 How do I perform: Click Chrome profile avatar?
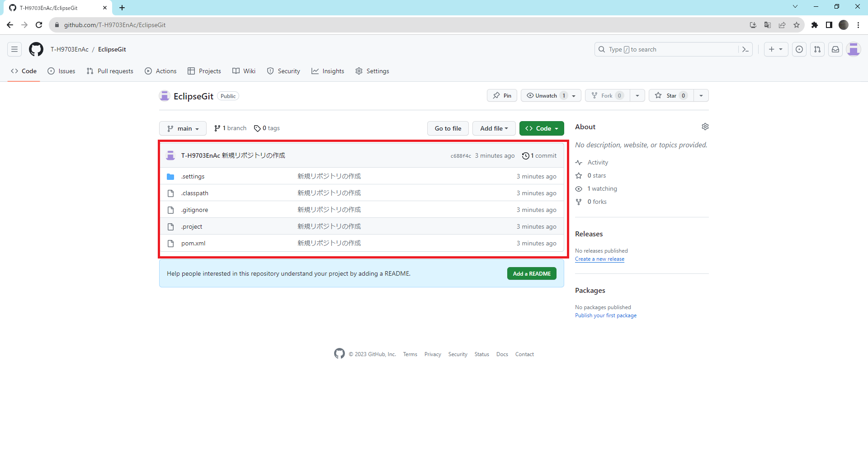coord(844,25)
